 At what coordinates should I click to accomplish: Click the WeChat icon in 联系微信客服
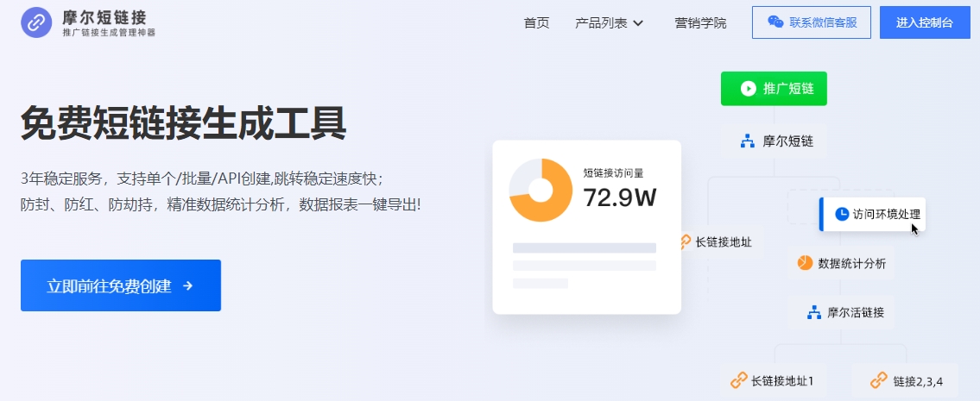(775, 22)
